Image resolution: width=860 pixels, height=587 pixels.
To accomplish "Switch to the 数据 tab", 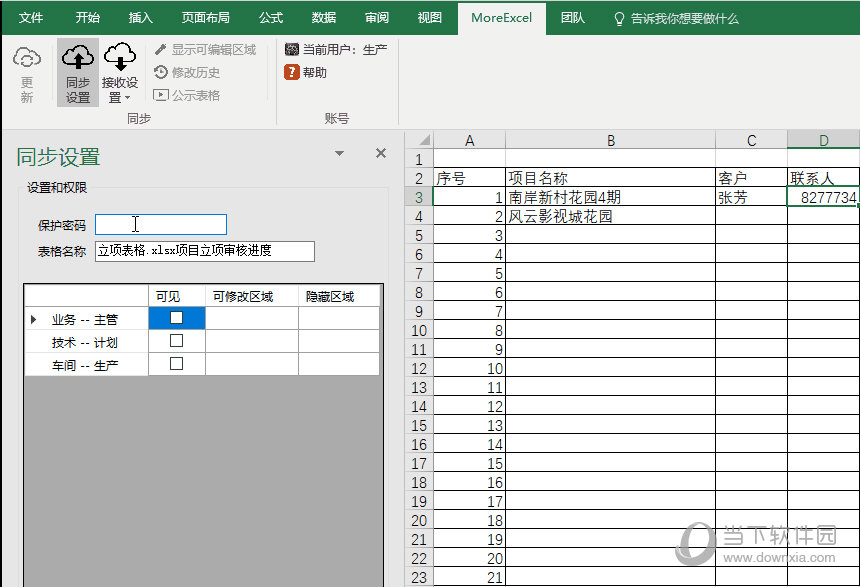I will [x=324, y=18].
